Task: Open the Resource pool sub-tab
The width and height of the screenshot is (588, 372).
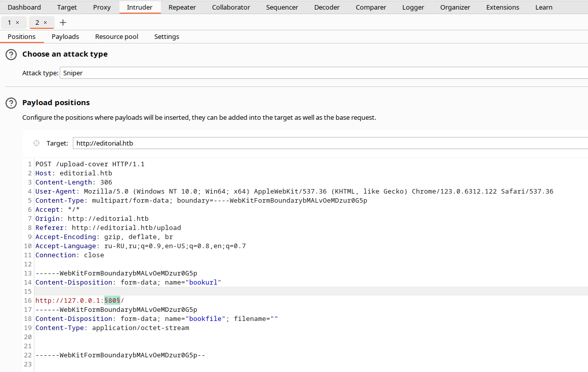Action: tap(116, 37)
